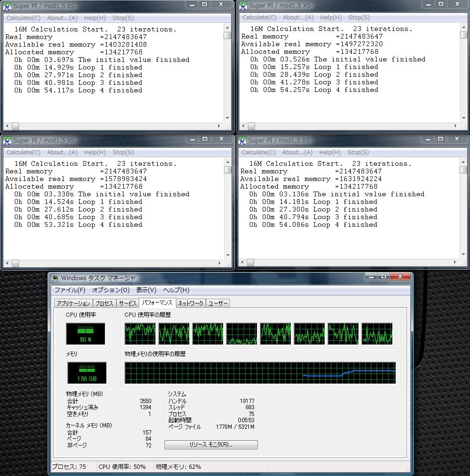
Task: Open Help(H) menu in bottom-right Super PI
Action: pos(330,152)
